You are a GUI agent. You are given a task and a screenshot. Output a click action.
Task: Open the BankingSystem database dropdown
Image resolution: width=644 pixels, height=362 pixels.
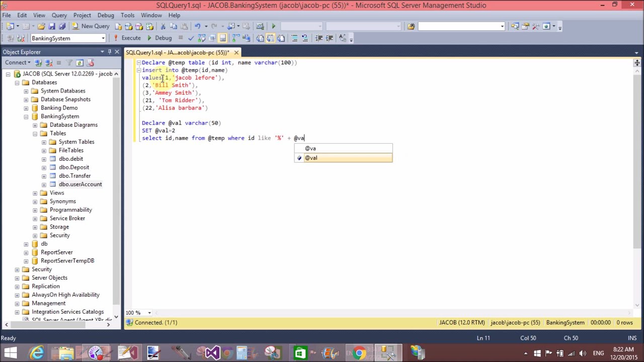click(103, 38)
